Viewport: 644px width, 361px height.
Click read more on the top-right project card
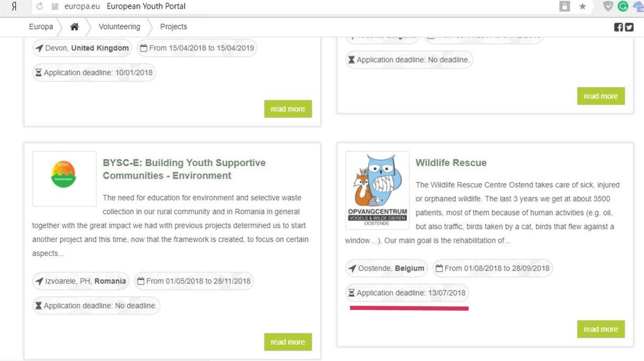(x=601, y=96)
